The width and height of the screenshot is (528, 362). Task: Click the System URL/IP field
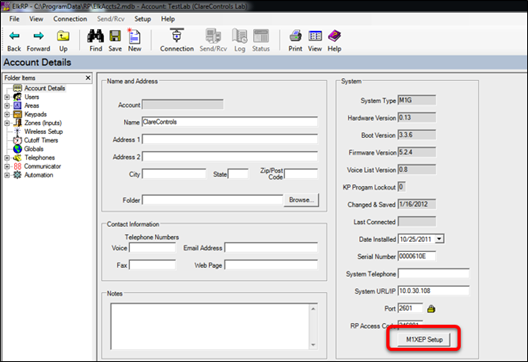coord(433,291)
